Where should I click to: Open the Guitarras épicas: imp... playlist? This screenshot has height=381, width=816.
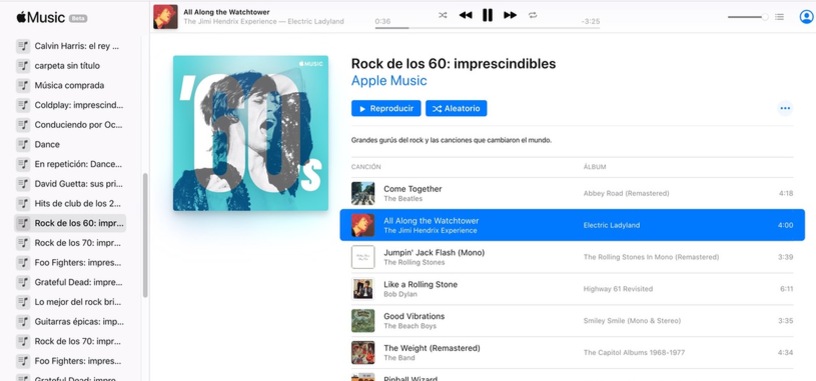[70, 322]
